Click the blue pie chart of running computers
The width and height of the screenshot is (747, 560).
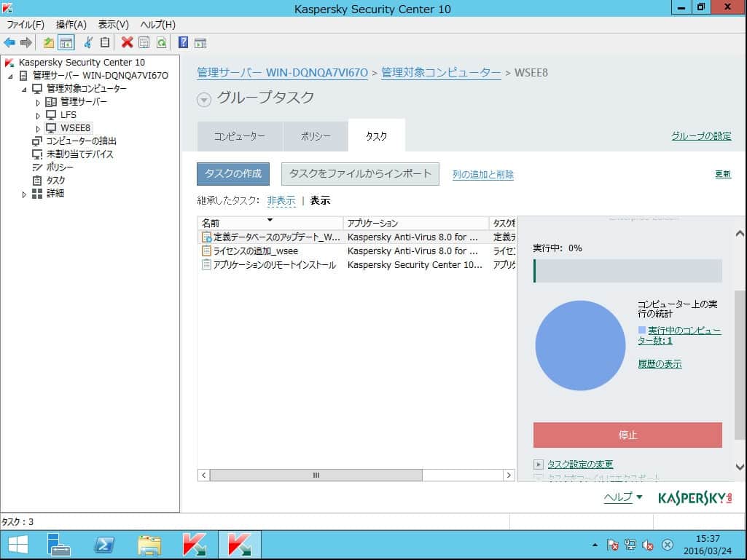tap(580, 345)
